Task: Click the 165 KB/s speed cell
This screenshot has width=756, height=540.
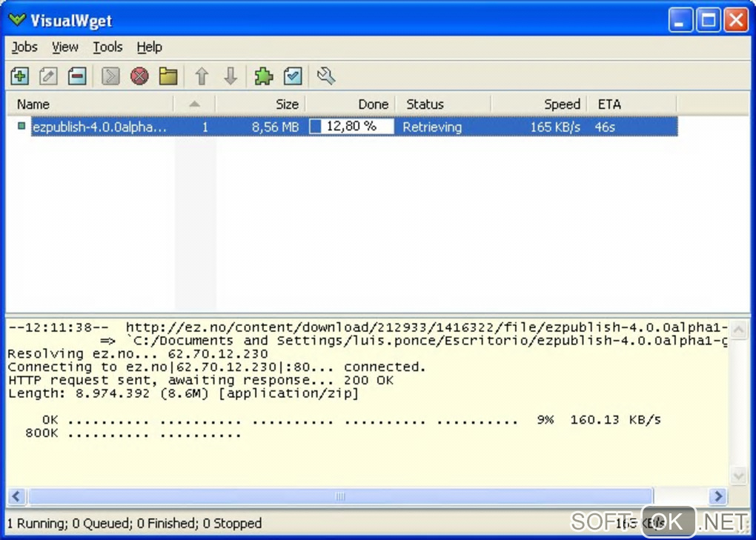Action: click(555, 127)
